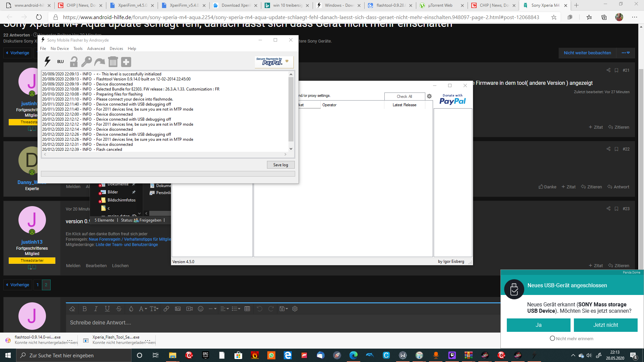Click the log horizontal scrollbar in Flashtool
644x362 pixels.
[x=165, y=155]
